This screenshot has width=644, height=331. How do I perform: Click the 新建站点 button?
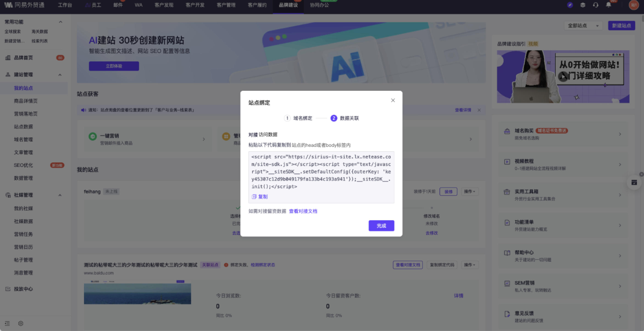(621, 25)
